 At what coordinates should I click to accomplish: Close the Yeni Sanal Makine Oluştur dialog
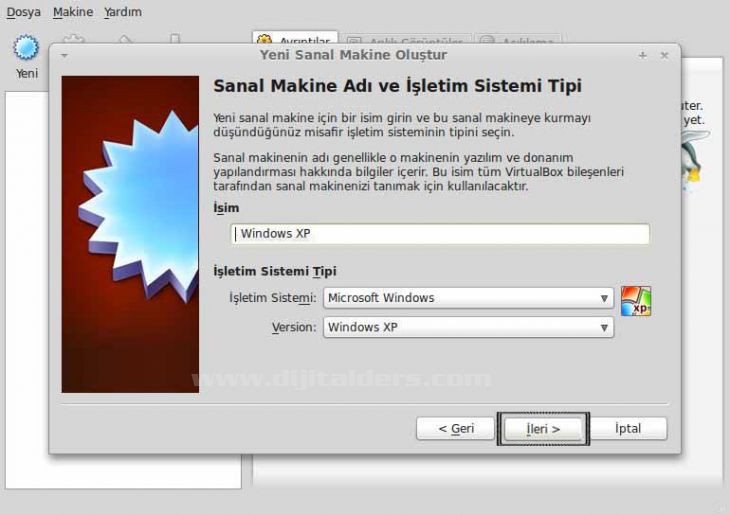[x=664, y=55]
